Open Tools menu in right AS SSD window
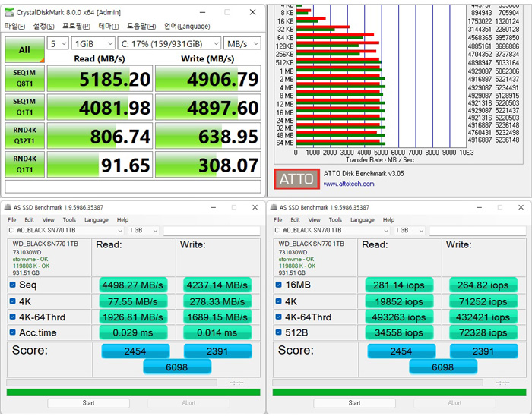532x416 pixels. (335, 220)
